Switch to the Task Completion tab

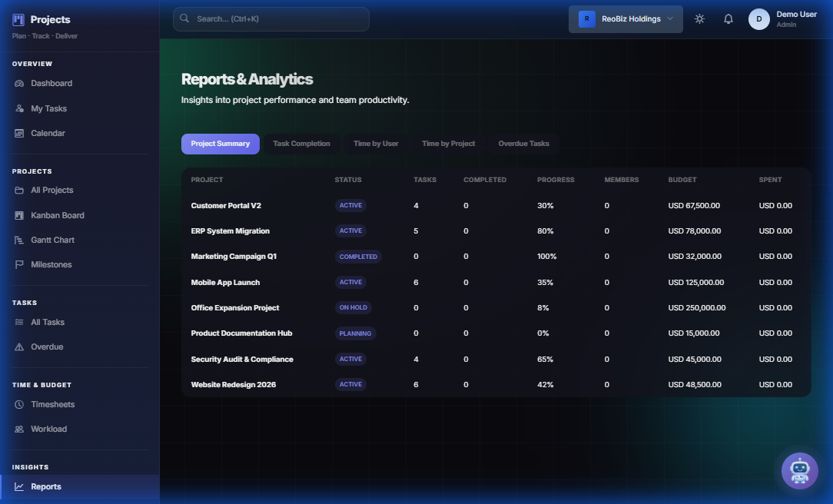[x=301, y=143]
